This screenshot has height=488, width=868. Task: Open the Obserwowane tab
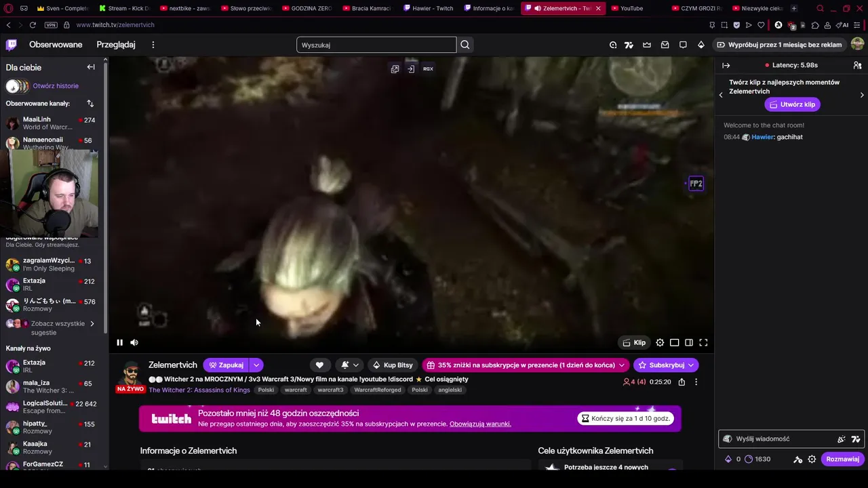click(56, 45)
